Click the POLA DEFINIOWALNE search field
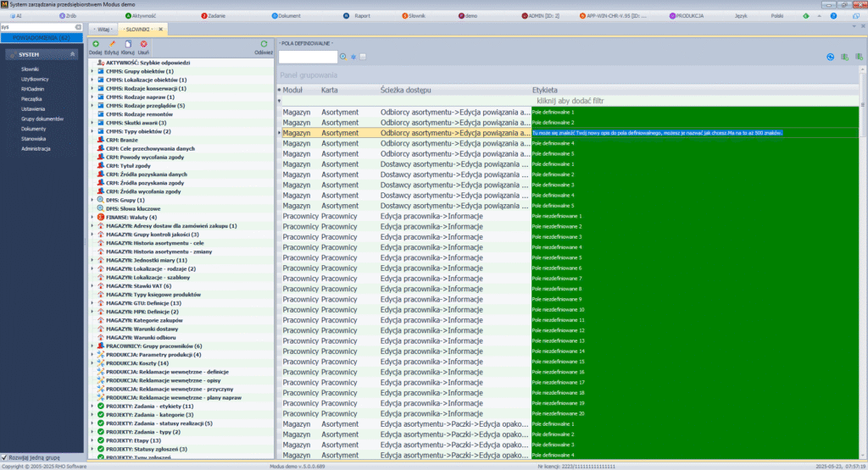Viewport: 868px width, 470px height. pyautogui.click(x=308, y=57)
